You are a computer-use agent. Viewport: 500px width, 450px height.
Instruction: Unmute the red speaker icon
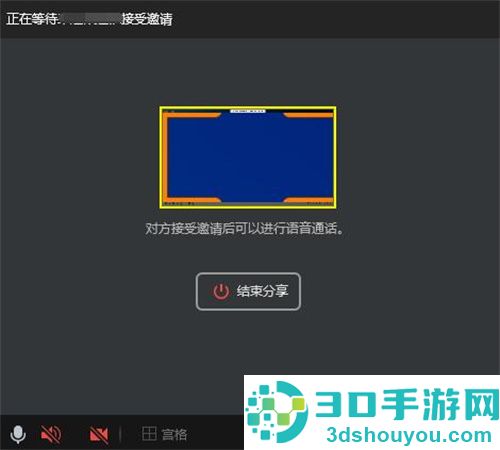click(51, 434)
